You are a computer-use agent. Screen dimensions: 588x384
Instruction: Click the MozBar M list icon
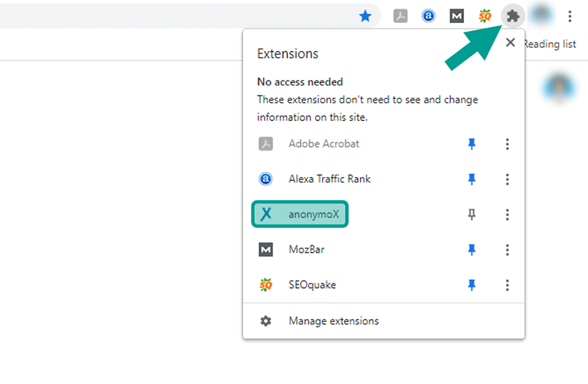coord(265,250)
